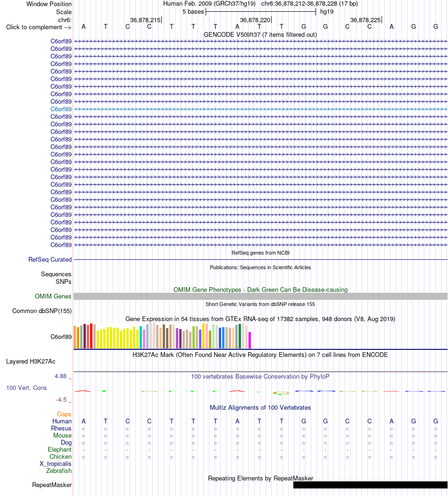
Task: Click the hg19 label beside scale bar
Action: click(x=327, y=12)
